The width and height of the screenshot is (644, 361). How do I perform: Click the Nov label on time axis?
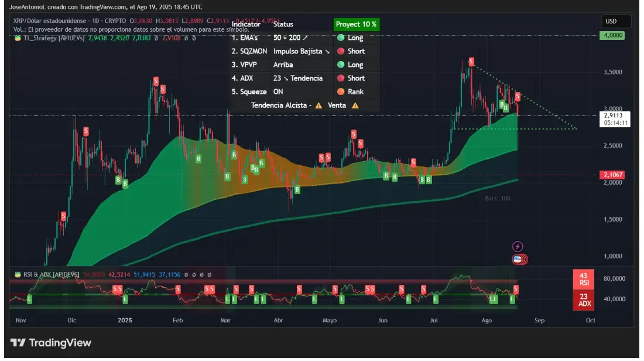pos(21,321)
